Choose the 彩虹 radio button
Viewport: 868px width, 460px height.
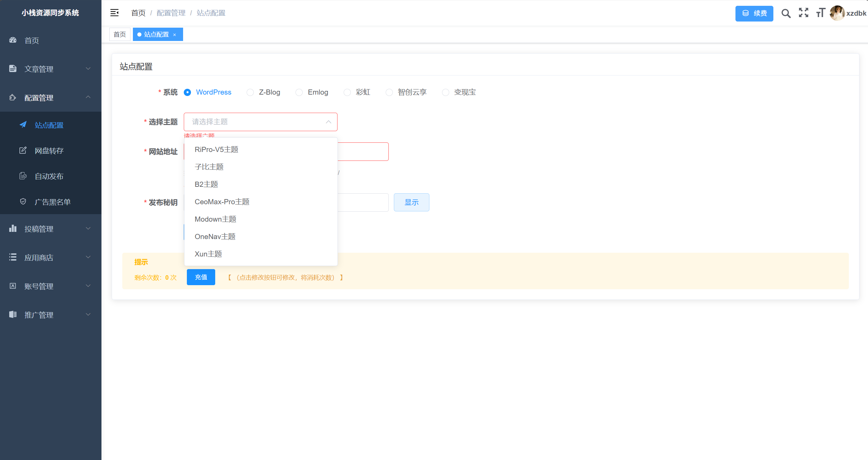tap(347, 93)
